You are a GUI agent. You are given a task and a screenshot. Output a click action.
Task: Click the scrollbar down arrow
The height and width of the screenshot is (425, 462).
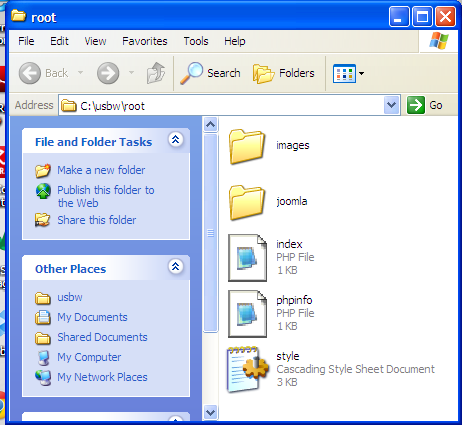(x=210, y=413)
